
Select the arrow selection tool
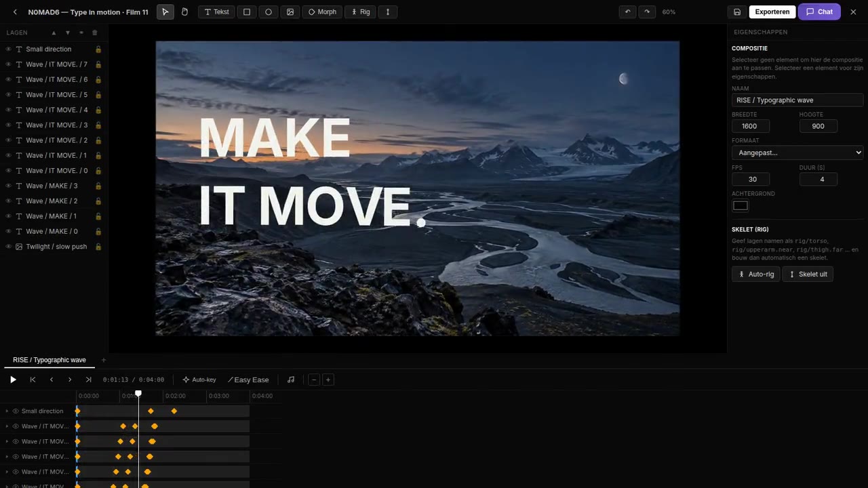pyautogui.click(x=165, y=12)
